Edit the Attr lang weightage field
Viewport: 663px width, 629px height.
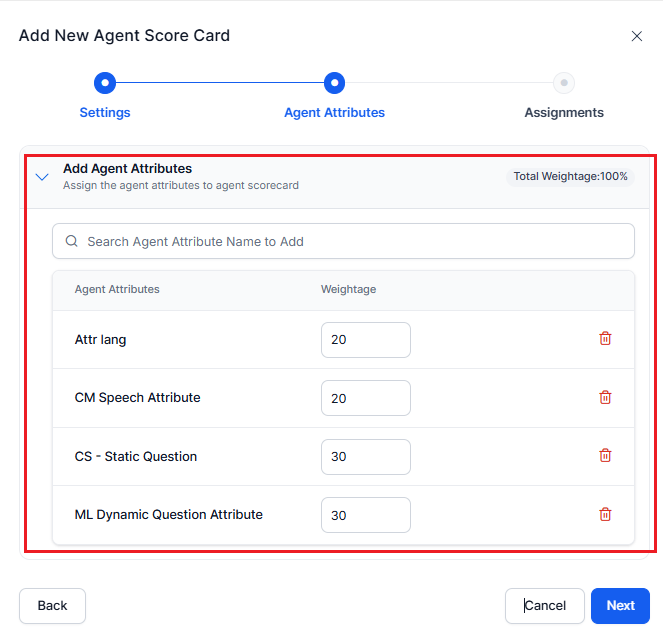(x=365, y=340)
